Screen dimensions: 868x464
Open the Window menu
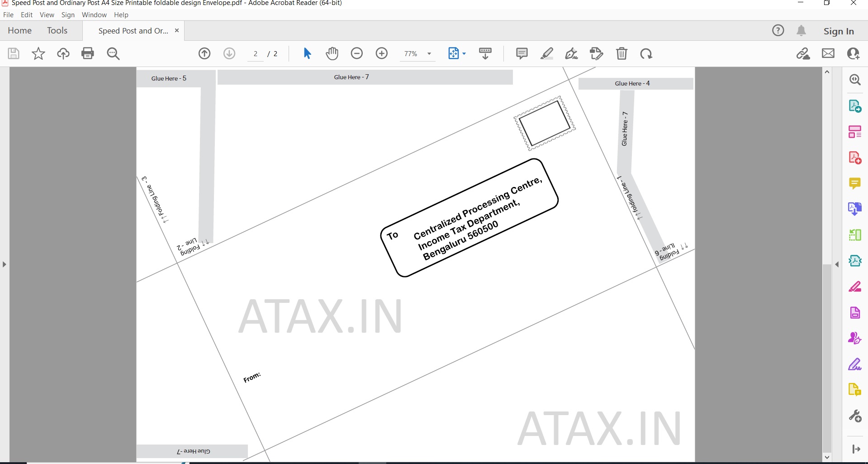click(x=94, y=14)
